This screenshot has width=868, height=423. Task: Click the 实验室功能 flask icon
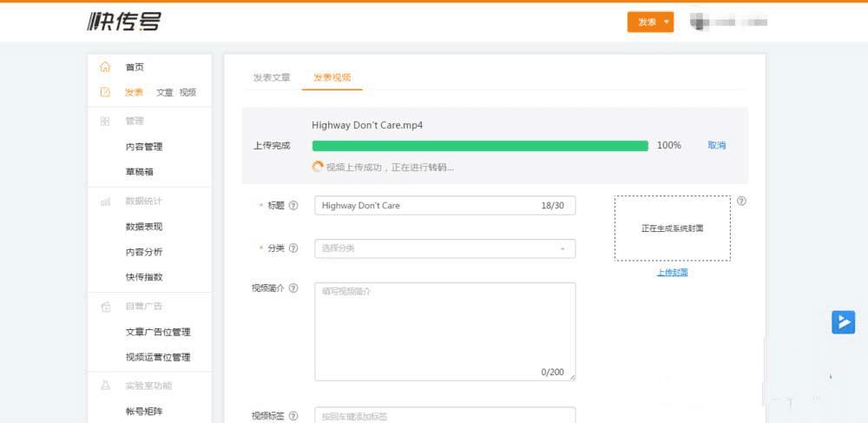[x=105, y=386]
